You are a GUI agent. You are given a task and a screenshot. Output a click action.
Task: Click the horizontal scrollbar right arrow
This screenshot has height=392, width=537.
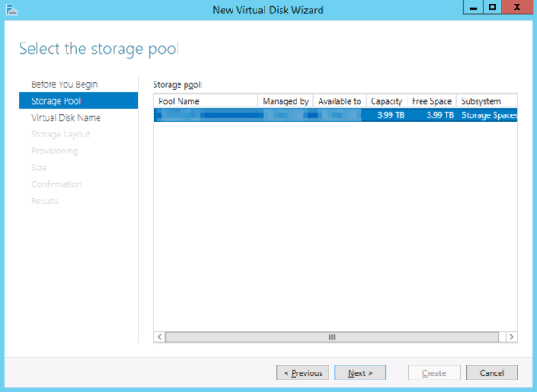512,337
